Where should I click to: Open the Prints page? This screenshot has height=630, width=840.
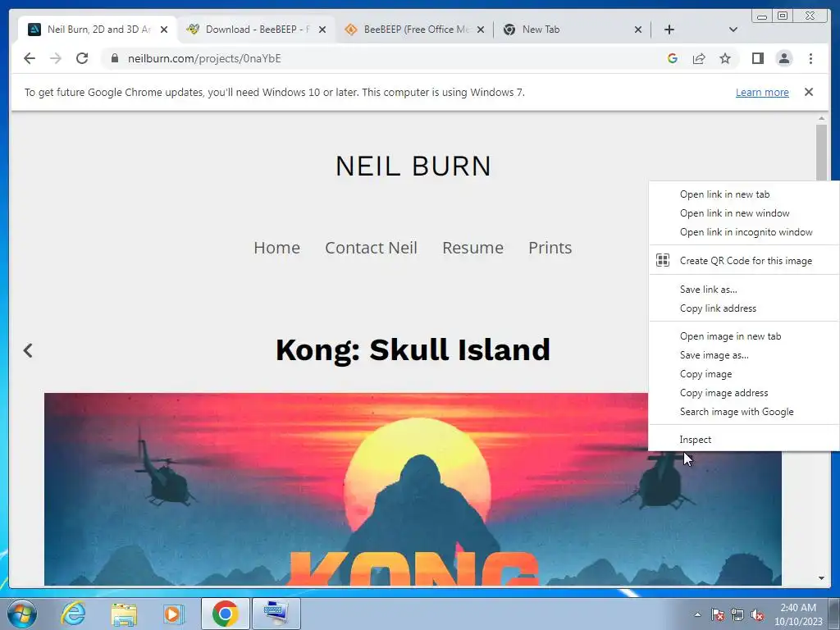(550, 248)
